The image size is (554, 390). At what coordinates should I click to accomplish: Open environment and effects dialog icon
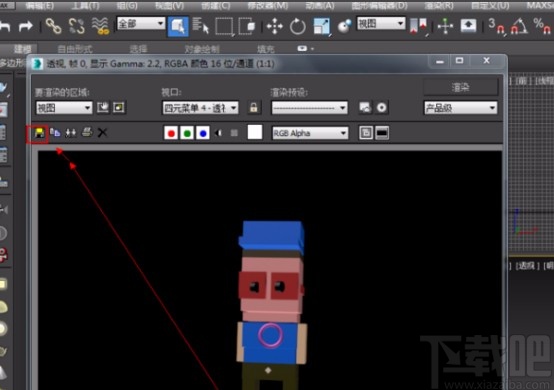[381, 108]
